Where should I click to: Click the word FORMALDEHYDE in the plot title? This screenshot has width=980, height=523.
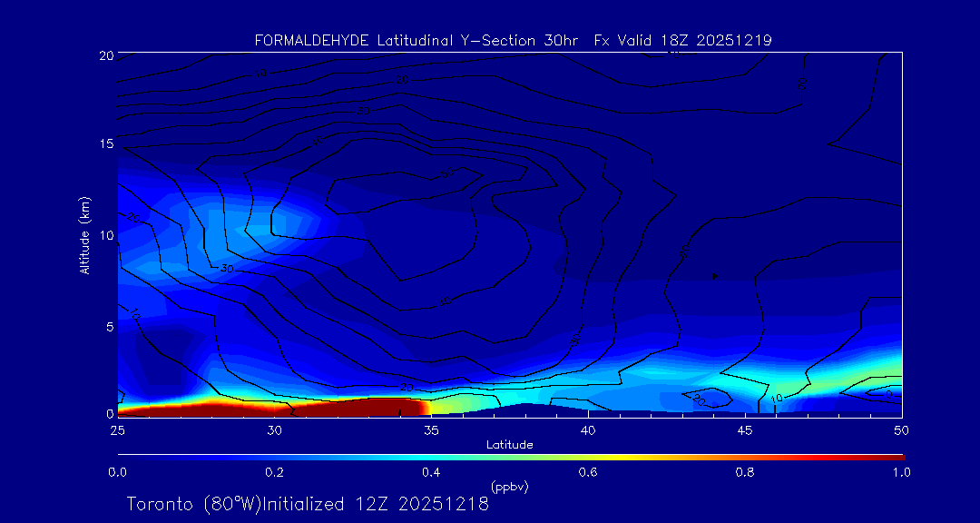[x=313, y=41]
